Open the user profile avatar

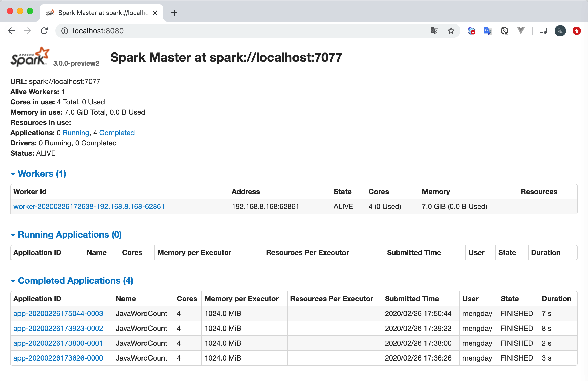pyautogui.click(x=560, y=31)
